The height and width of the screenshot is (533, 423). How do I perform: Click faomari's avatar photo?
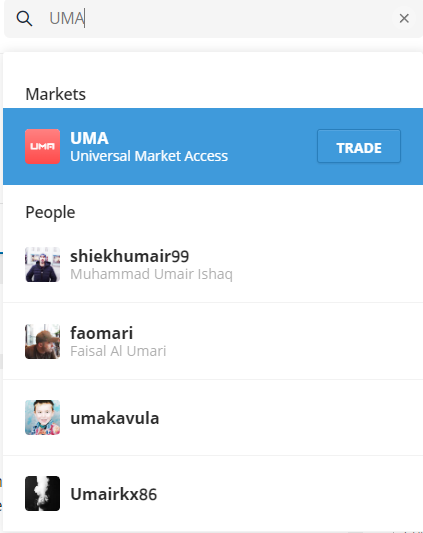(43, 341)
